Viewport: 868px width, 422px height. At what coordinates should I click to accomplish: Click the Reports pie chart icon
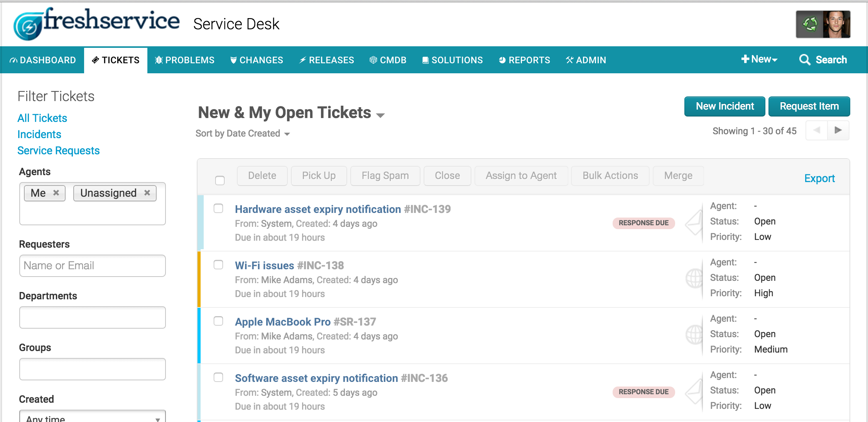coord(502,60)
